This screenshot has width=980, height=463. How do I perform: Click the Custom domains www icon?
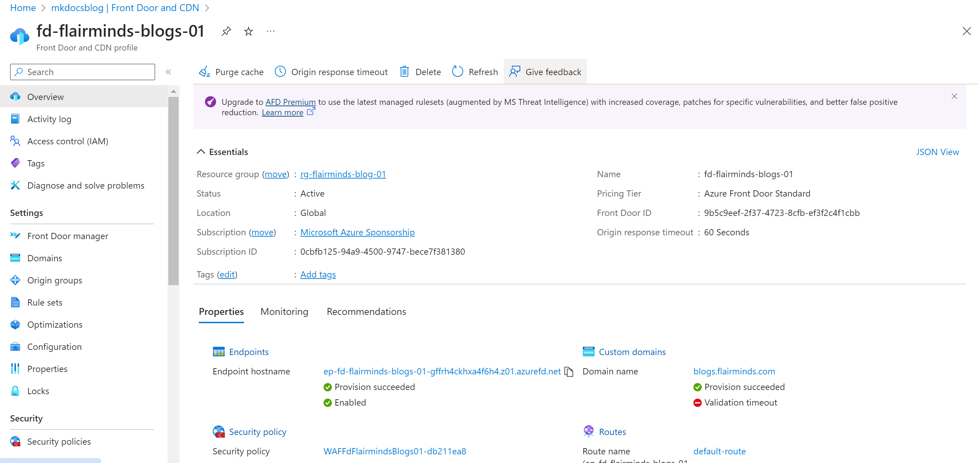click(x=588, y=352)
